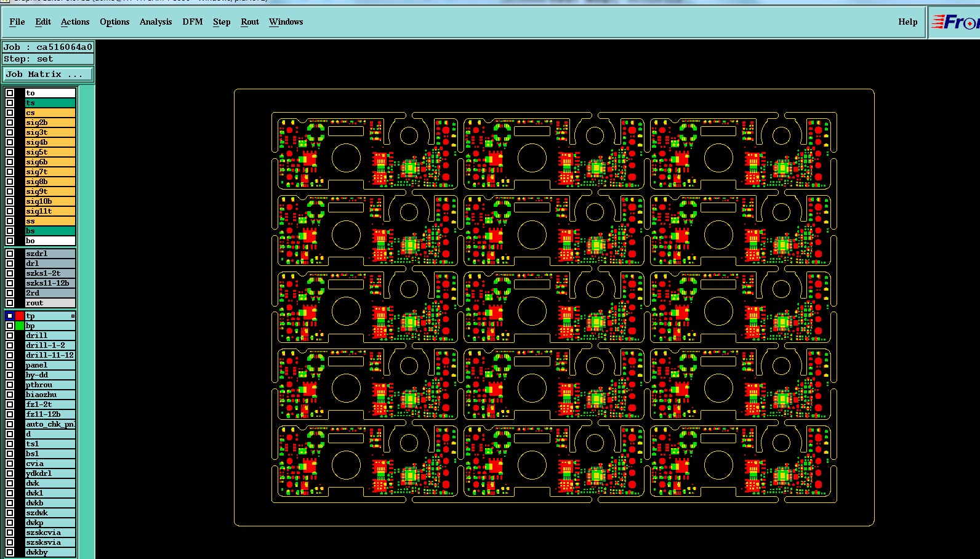Image resolution: width=980 pixels, height=559 pixels.
Task: Select the sig11t layer name
Action: (50, 211)
